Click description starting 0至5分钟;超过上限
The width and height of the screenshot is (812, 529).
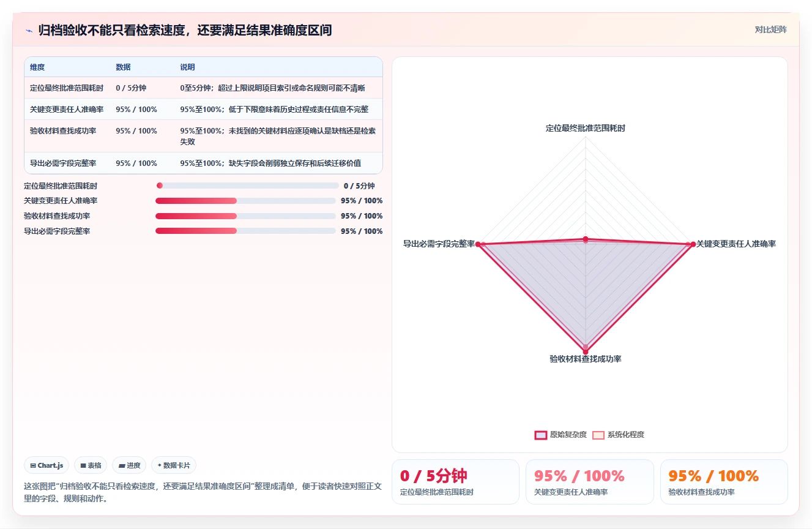pyautogui.click(x=272, y=88)
